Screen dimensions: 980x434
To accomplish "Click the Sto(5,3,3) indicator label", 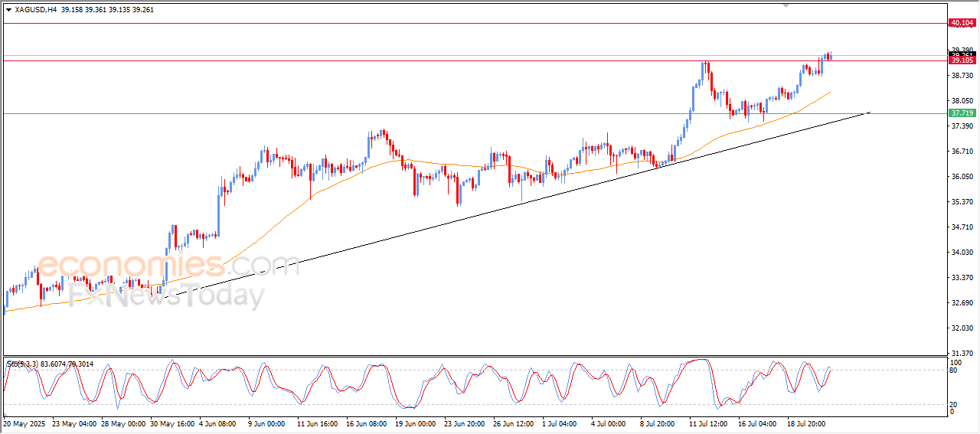I will 24,364.
